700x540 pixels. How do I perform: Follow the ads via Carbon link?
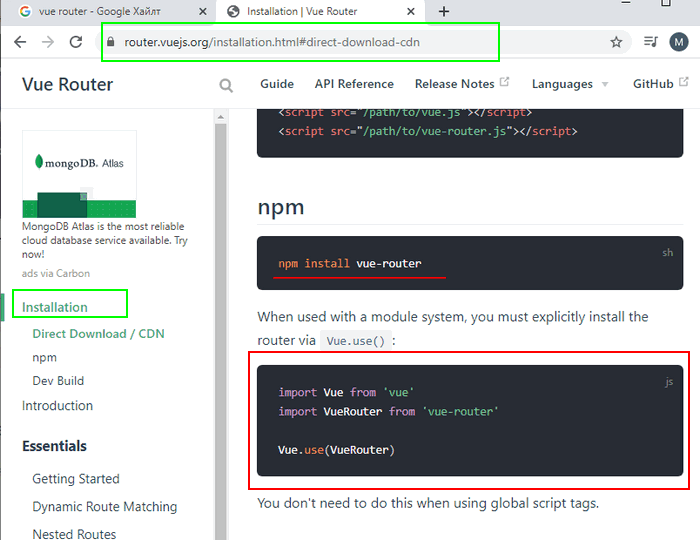56,273
